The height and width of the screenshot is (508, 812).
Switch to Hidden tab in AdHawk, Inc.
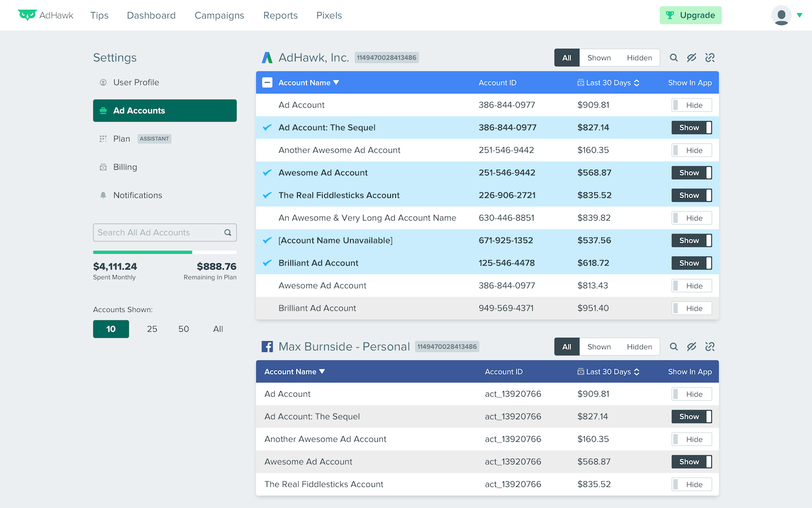[639, 58]
